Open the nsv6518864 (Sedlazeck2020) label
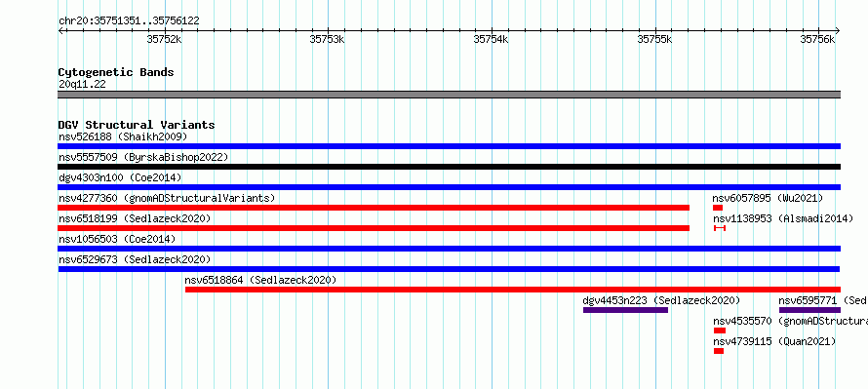 click(x=260, y=280)
